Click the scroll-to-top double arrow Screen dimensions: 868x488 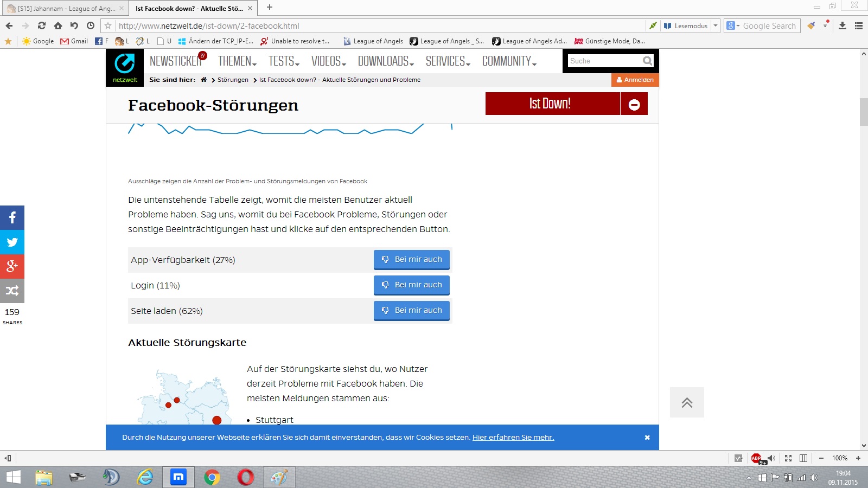pos(687,402)
